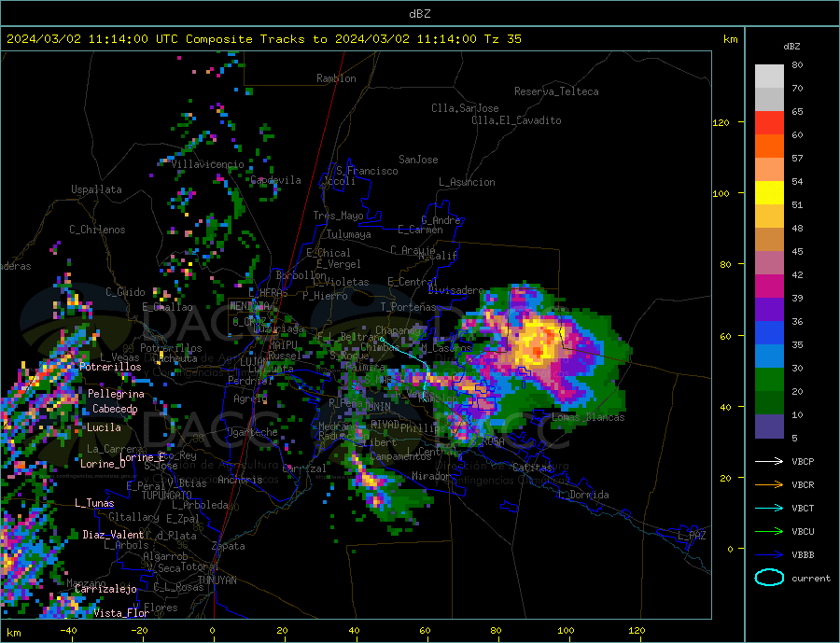Screen dimensions: 840x643
Task: Click the TUNUYAN city label
Action: click(x=217, y=580)
